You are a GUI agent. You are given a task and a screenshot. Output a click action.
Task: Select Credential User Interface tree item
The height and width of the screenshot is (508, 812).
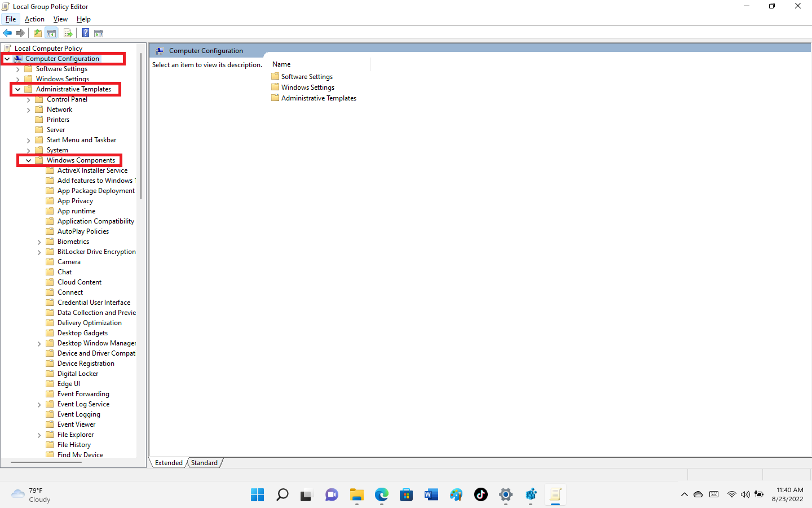(94, 303)
